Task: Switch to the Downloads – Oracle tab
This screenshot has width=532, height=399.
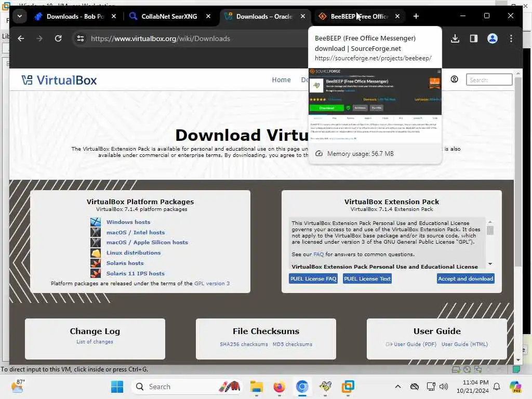Action: [264, 16]
